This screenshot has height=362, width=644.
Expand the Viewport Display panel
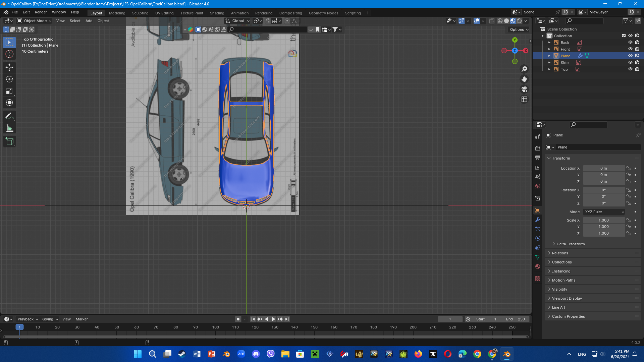coord(567,298)
